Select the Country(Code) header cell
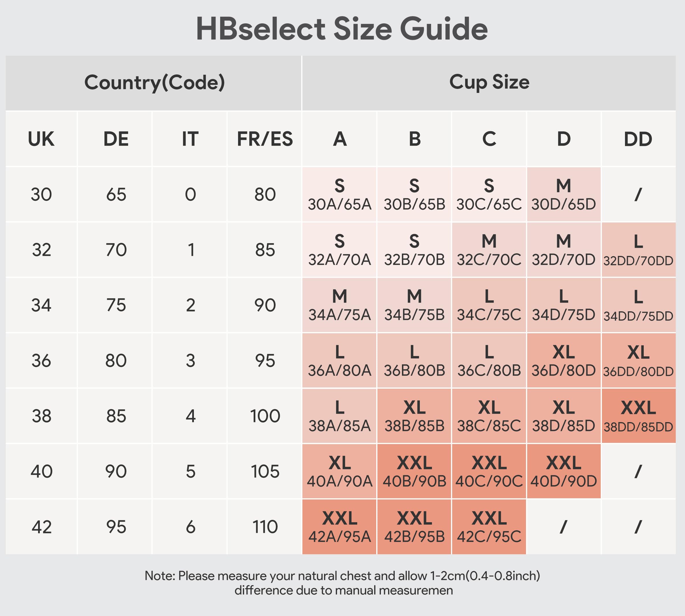This screenshot has width=685, height=616. [x=154, y=83]
